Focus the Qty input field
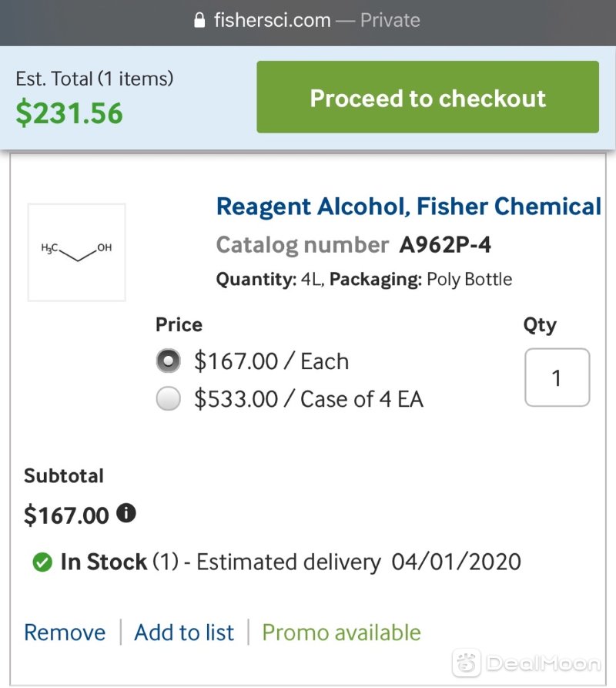The image size is (616, 688). (x=557, y=378)
